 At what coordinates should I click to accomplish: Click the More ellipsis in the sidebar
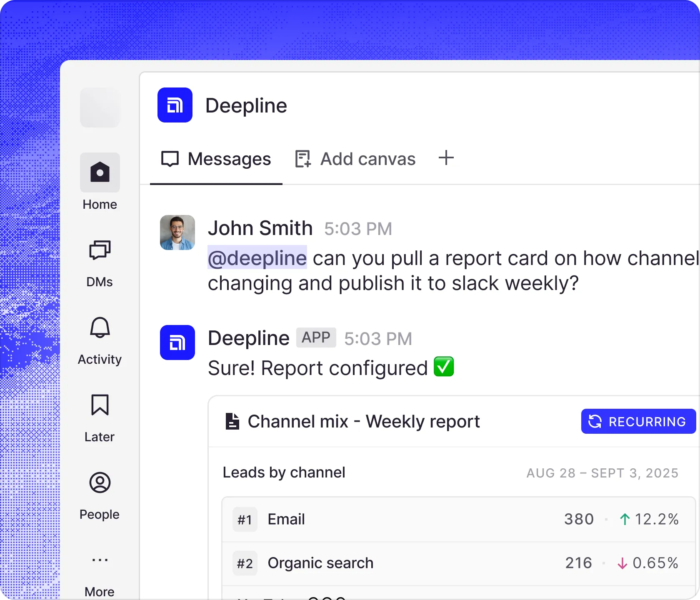(x=100, y=560)
